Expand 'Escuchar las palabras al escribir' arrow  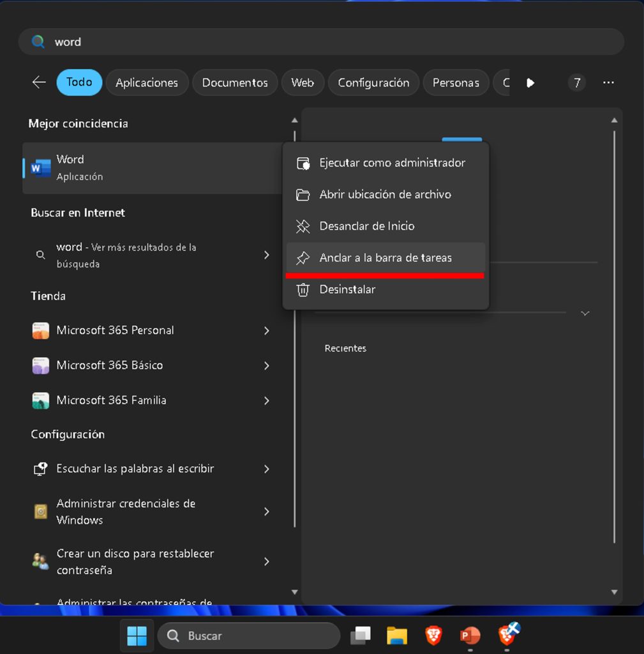point(266,469)
